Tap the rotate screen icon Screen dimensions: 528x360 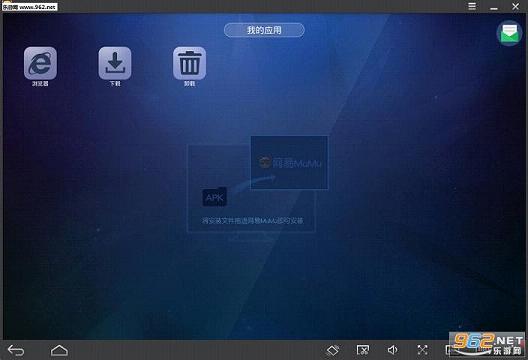pos(333,350)
